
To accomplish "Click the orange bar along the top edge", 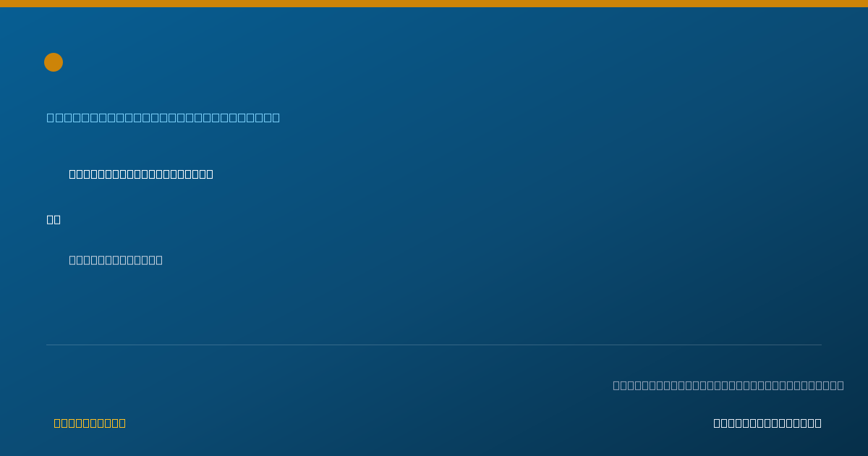I will (x=434, y=4).
